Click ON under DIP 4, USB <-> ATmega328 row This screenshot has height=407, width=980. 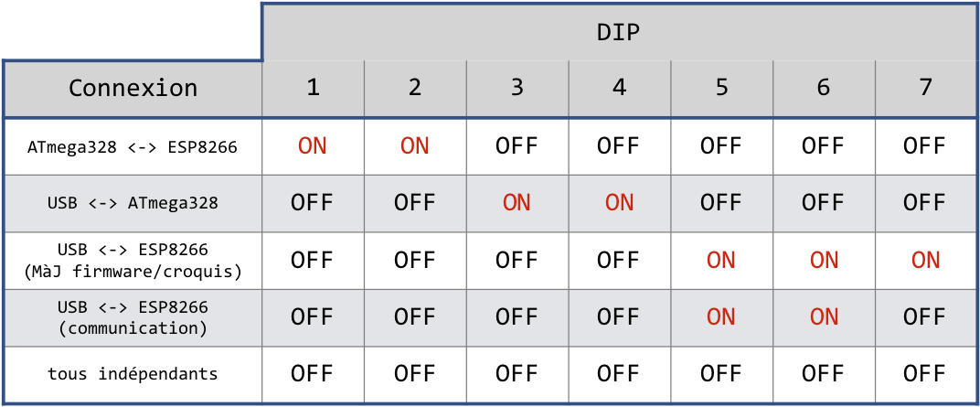click(620, 203)
